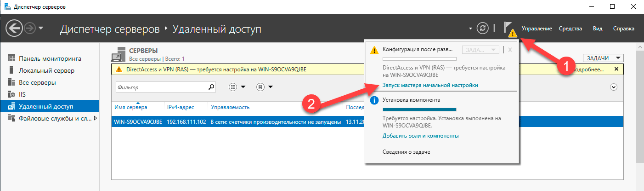The width and height of the screenshot is (644, 191).
Task: Expand the Файловые службы arrow
Action: tap(96, 118)
